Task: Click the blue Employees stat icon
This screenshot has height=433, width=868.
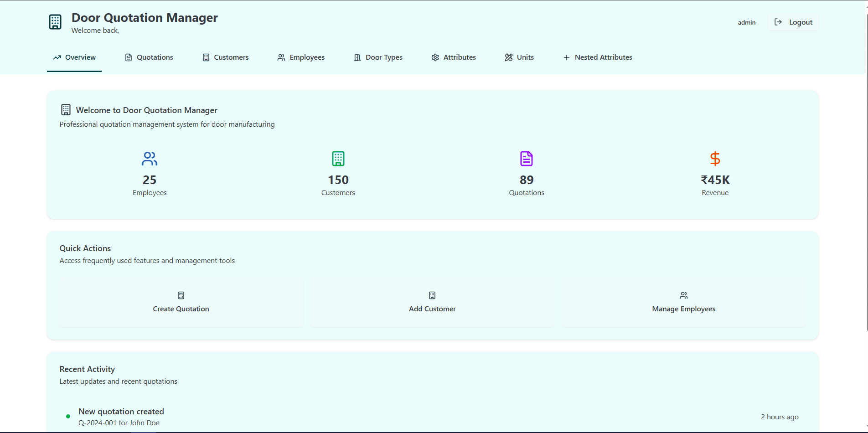Action: (150, 159)
